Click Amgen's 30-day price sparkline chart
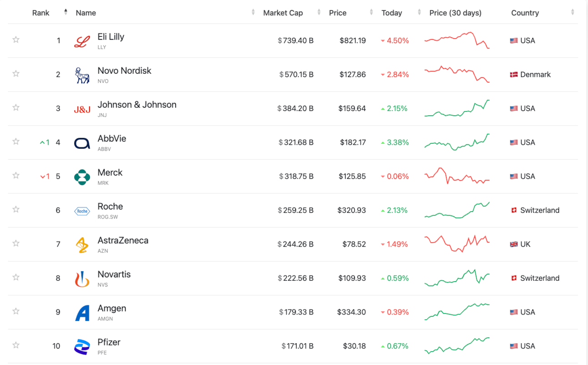This screenshot has width=588, height=365. pos(457,312)
